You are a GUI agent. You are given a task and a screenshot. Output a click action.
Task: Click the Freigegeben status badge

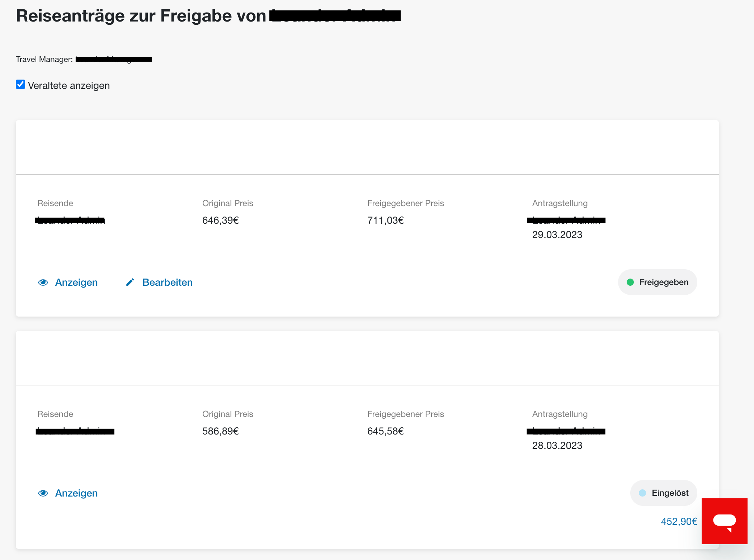click(x=658, y=282)
